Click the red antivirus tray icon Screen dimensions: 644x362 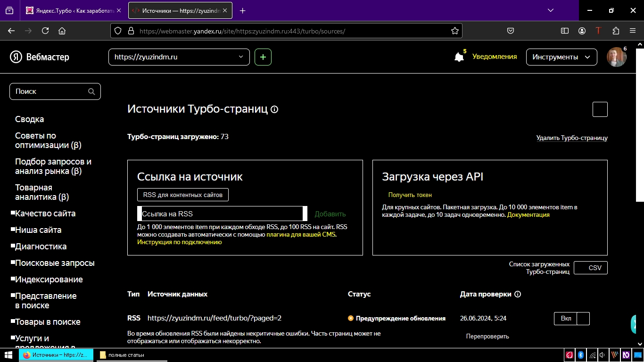tap(570, 355)
